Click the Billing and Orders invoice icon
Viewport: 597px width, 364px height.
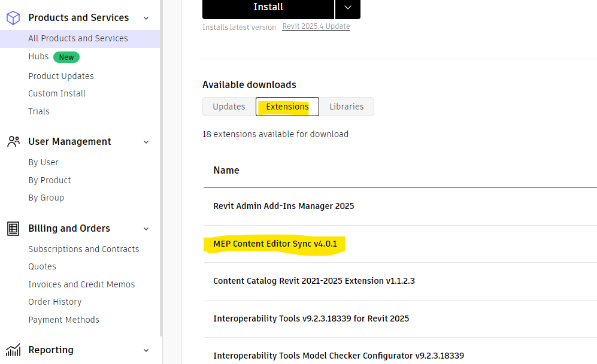13,228
